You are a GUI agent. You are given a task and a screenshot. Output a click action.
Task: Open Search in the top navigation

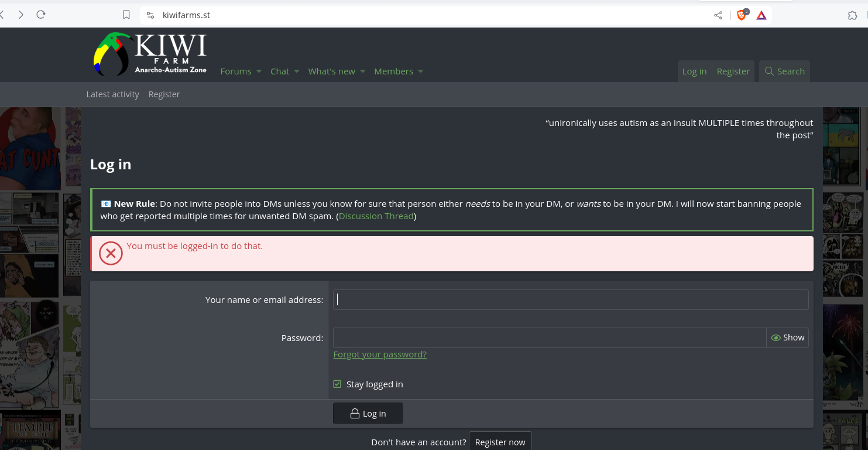(x=785, y=71)
